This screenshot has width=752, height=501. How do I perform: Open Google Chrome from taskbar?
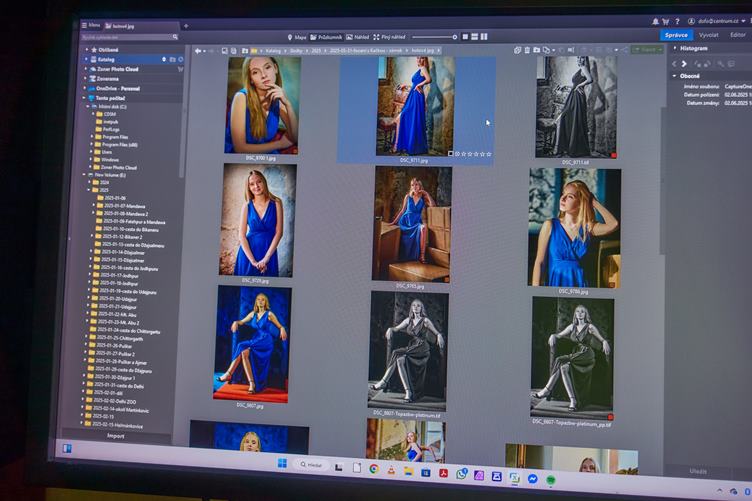[x=374, y=469]
